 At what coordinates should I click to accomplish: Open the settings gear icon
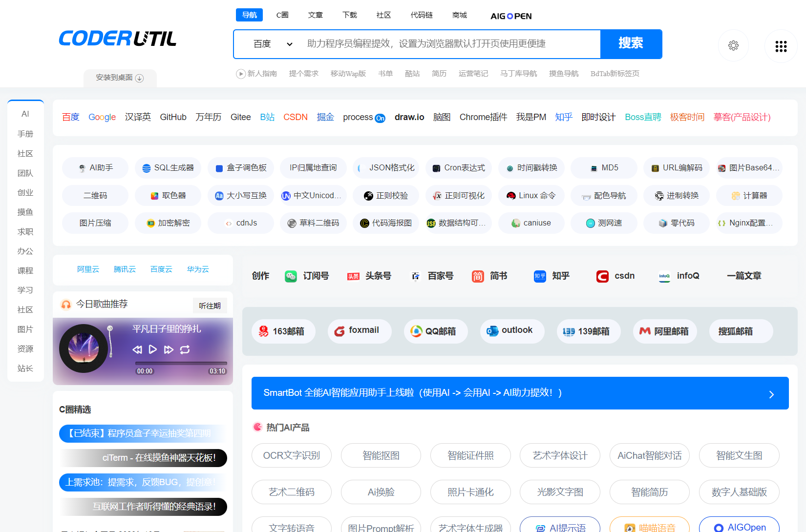tap(733, 45)
